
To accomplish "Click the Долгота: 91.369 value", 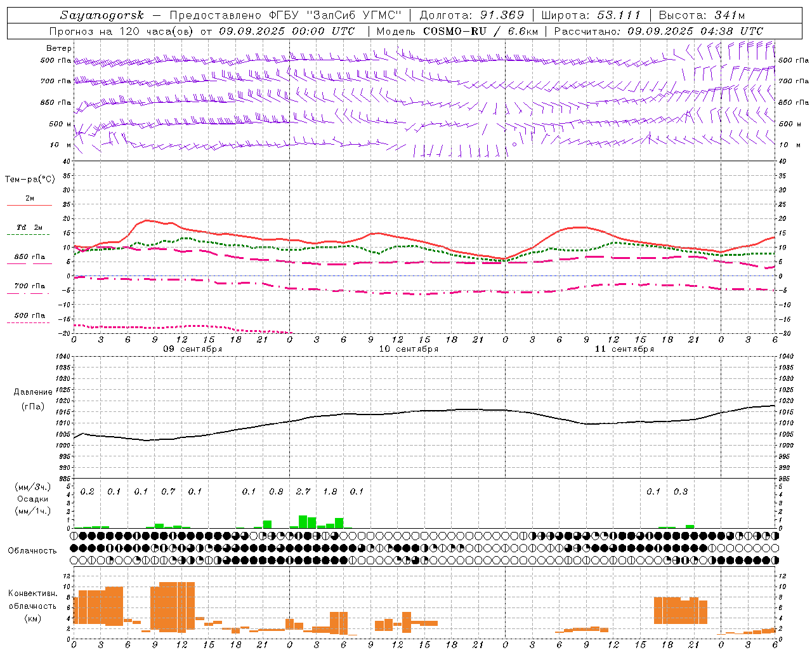I will pos(472,15).
